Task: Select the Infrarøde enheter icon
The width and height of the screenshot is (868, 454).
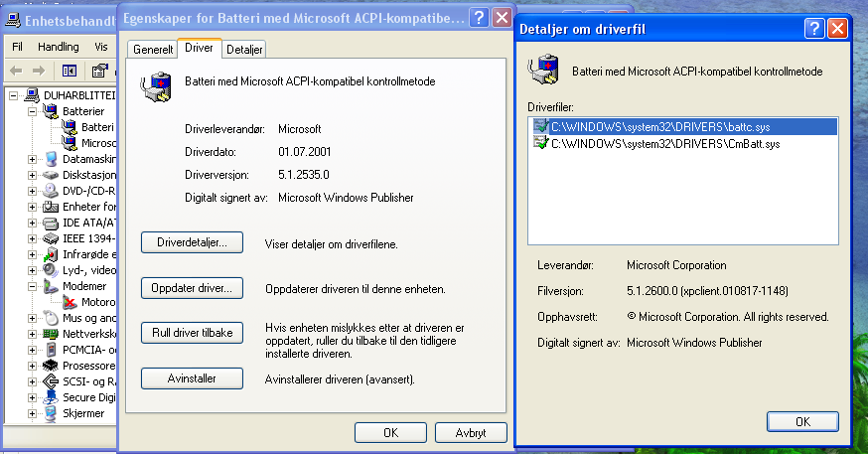Action: click(51, 254)
